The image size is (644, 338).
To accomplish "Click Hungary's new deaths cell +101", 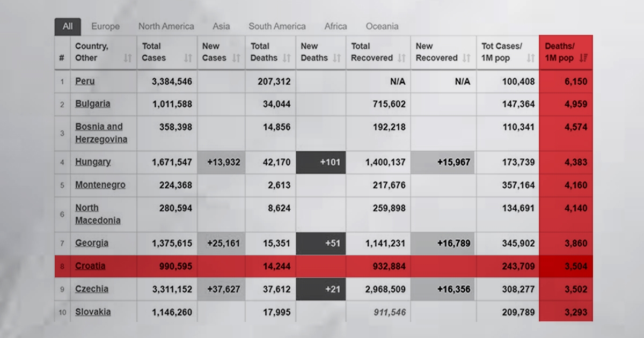I will [321, 162].
